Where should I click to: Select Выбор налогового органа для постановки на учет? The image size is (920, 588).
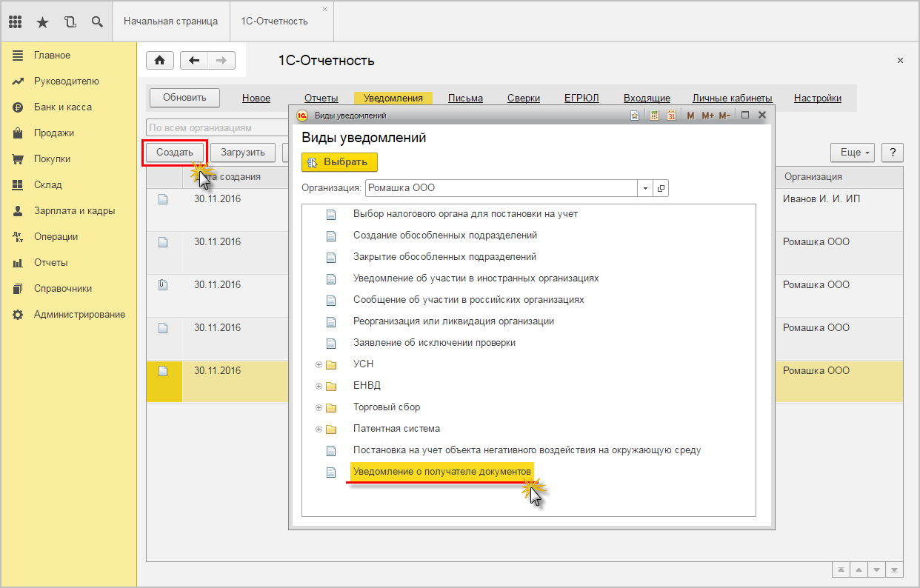point(465,214)
